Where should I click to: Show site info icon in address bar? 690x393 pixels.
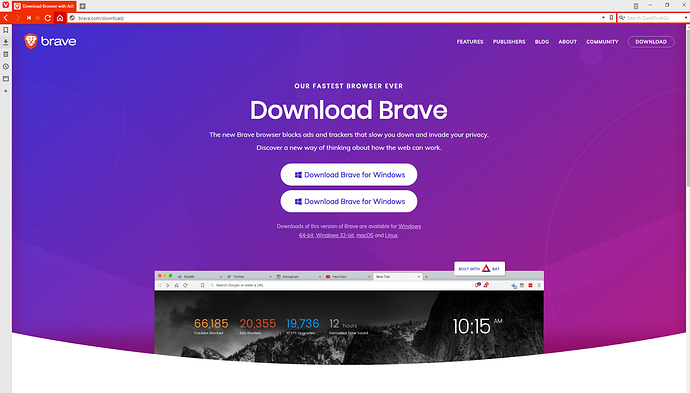click(73, 18)
